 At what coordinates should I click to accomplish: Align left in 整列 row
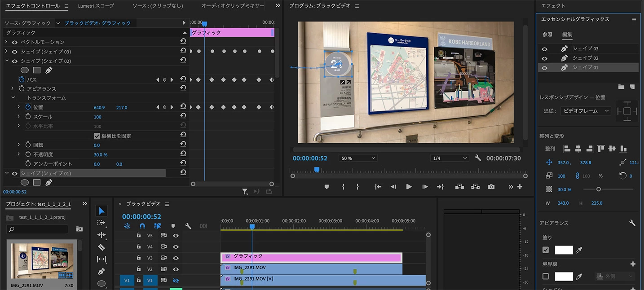[567, 149]
